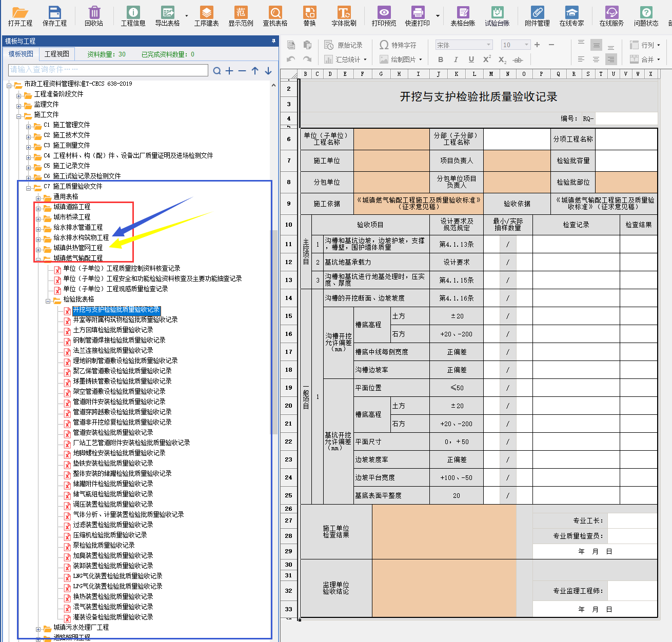Open the 问题状态 icon
The width and height of the screenshot is (672, 642).
click(x=646, y=16)
